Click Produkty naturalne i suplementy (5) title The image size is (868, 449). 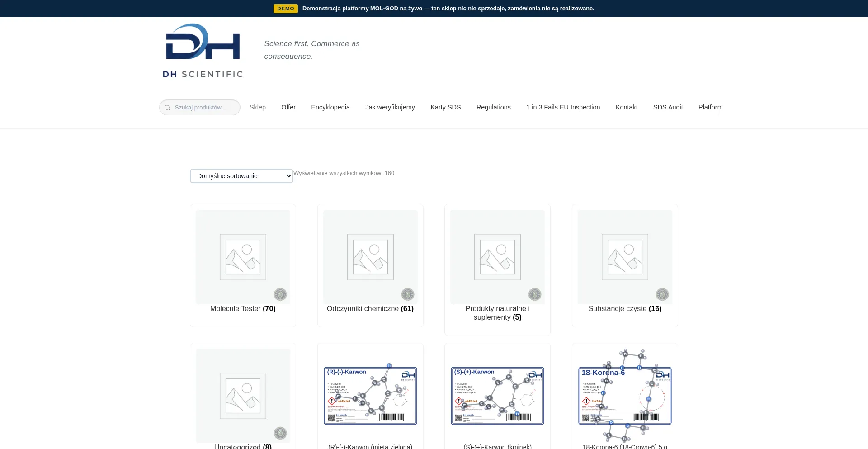[497, 313]
